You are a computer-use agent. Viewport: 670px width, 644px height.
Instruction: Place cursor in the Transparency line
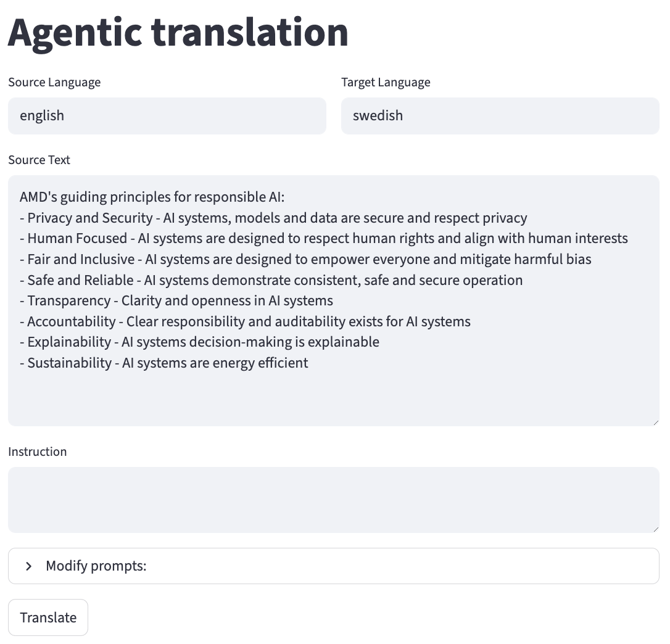pyautogui.click(x=176, y=301)
